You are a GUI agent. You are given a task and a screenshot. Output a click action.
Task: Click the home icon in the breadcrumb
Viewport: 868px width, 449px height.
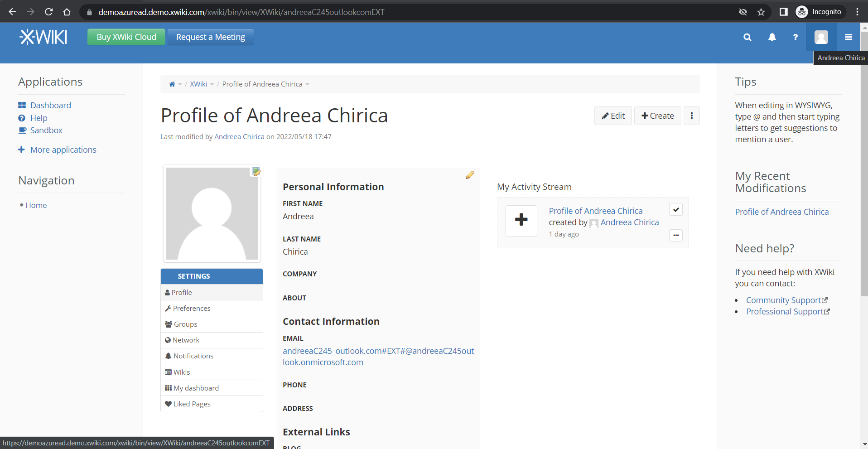[172, 84]
